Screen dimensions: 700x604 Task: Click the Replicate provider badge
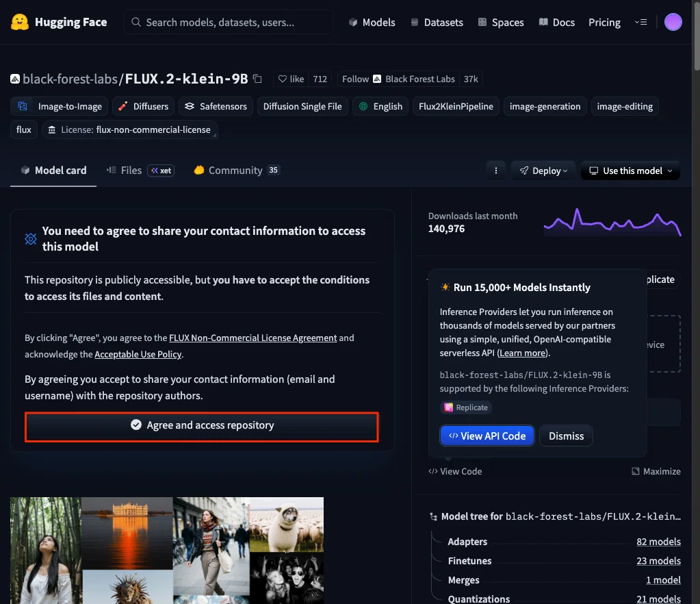coord(466,407)
